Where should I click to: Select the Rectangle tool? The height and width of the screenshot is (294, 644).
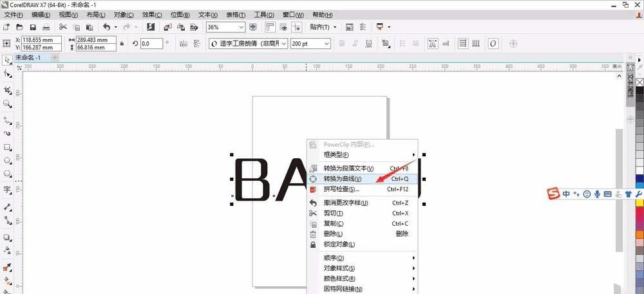coord(7,147)
